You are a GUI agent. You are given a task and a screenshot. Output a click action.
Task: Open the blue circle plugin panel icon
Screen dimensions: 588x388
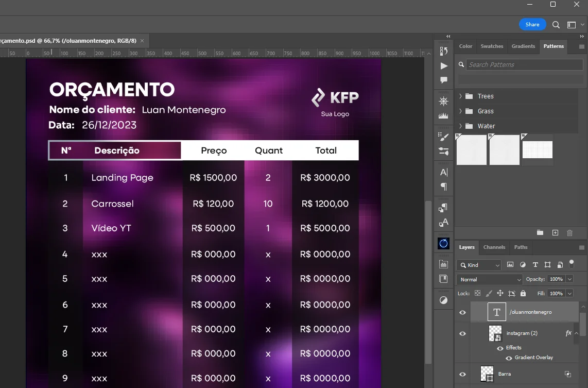point(444,244)
